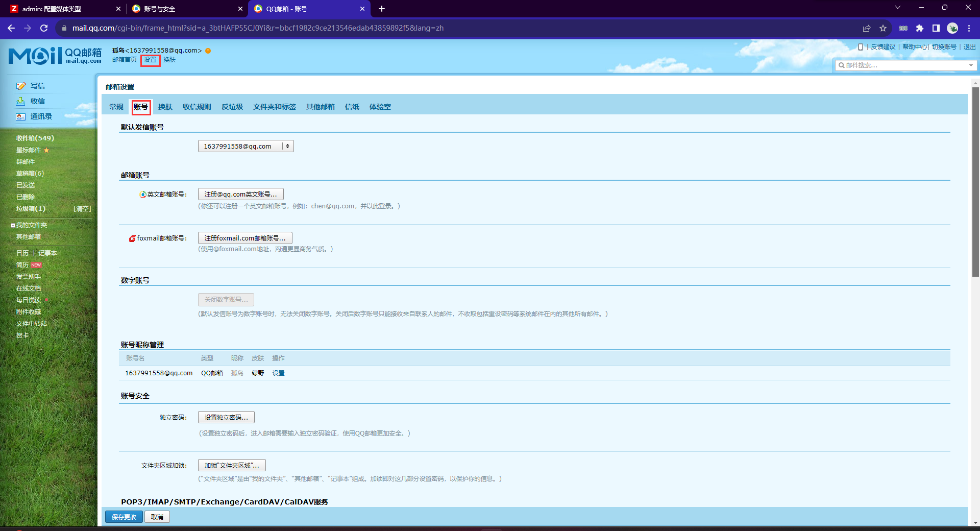Open the default sender account dropdown
Viewport: 980px width, 531px height.
click(246, 146)
